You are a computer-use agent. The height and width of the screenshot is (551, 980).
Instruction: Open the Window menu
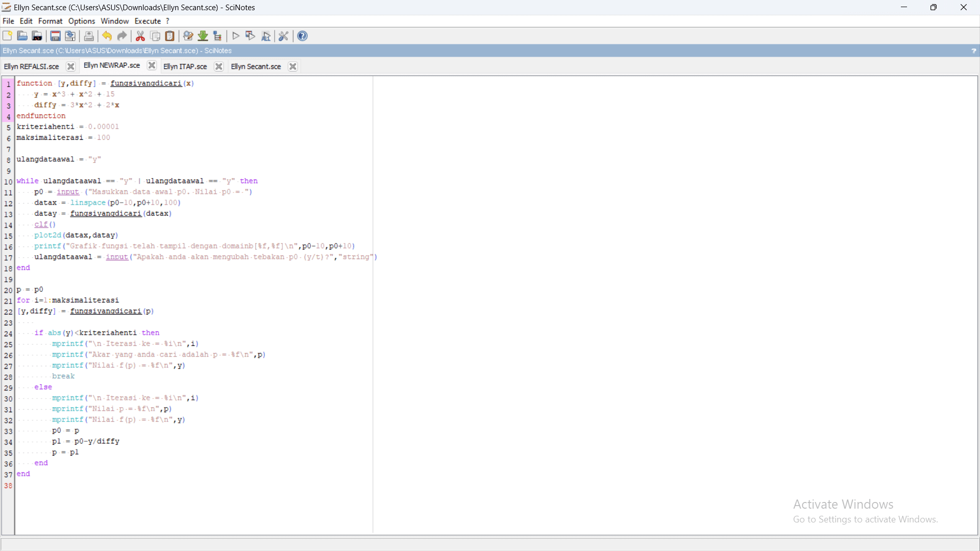coord(115,21)
